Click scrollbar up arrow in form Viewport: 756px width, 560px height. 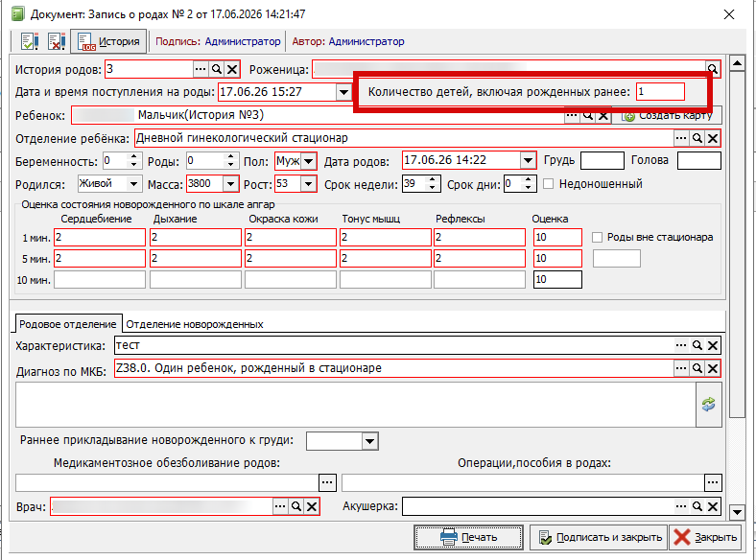coord(737,63)
